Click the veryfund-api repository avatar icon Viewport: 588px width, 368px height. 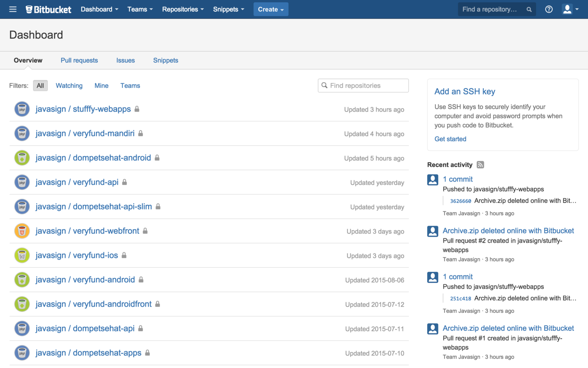pyautogui.click(x=22, y=182)
